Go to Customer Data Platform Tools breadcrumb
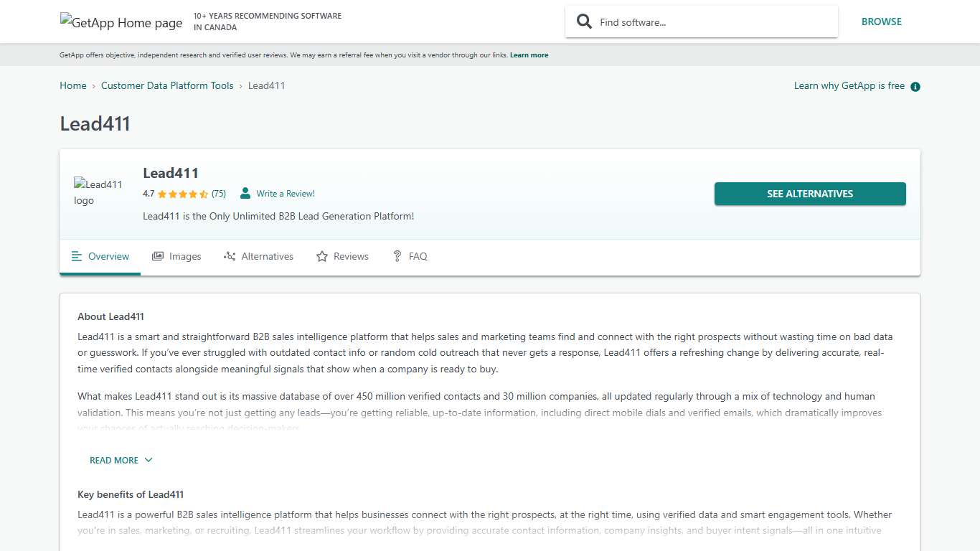The image size is (980, 551). point(167,85)
